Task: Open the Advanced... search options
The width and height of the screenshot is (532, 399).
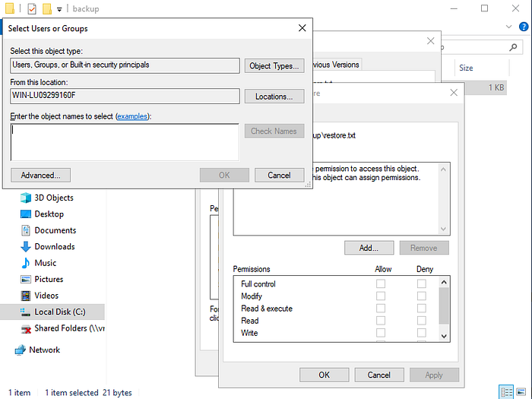Action: click(41, 175)
